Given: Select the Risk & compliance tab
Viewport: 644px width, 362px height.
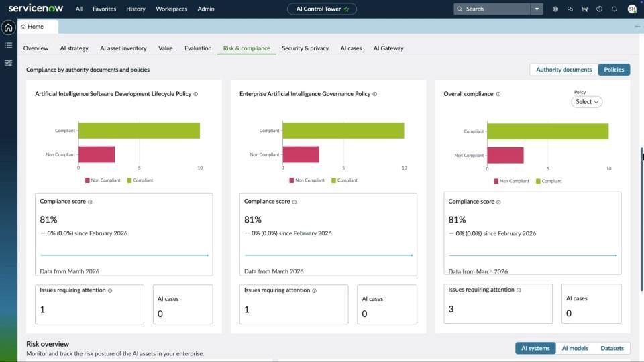Looking at the screenshot, I should tap(246, 48).
